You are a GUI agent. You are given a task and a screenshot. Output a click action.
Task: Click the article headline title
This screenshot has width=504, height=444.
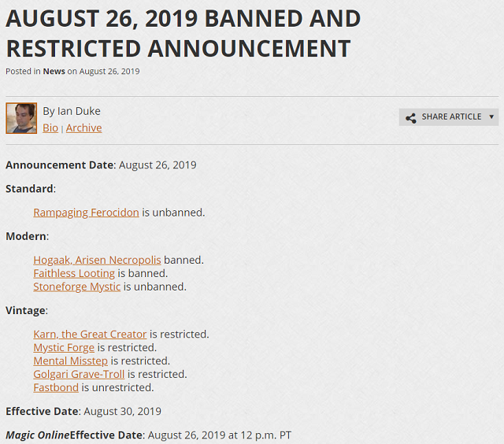point(183,33)
